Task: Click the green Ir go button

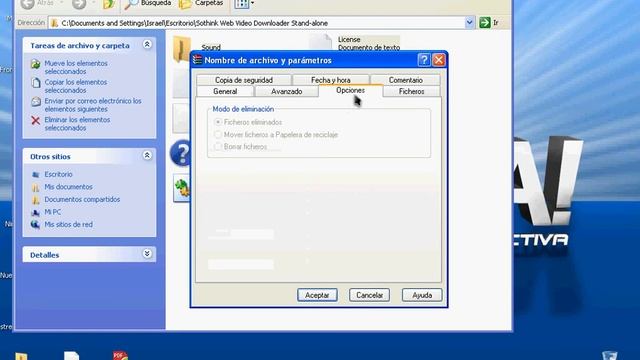Action: click(485, 23)
